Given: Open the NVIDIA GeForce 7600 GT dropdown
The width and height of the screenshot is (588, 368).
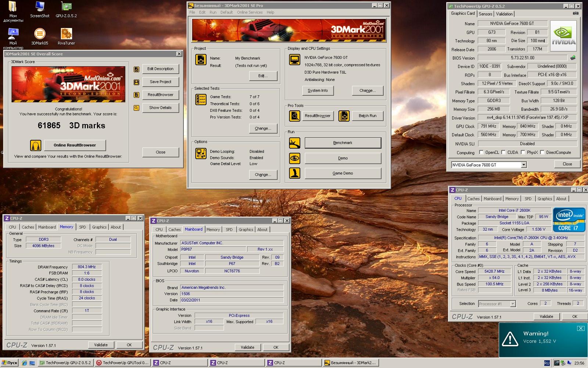Looking at the screenshot, I should click(524, 165).
